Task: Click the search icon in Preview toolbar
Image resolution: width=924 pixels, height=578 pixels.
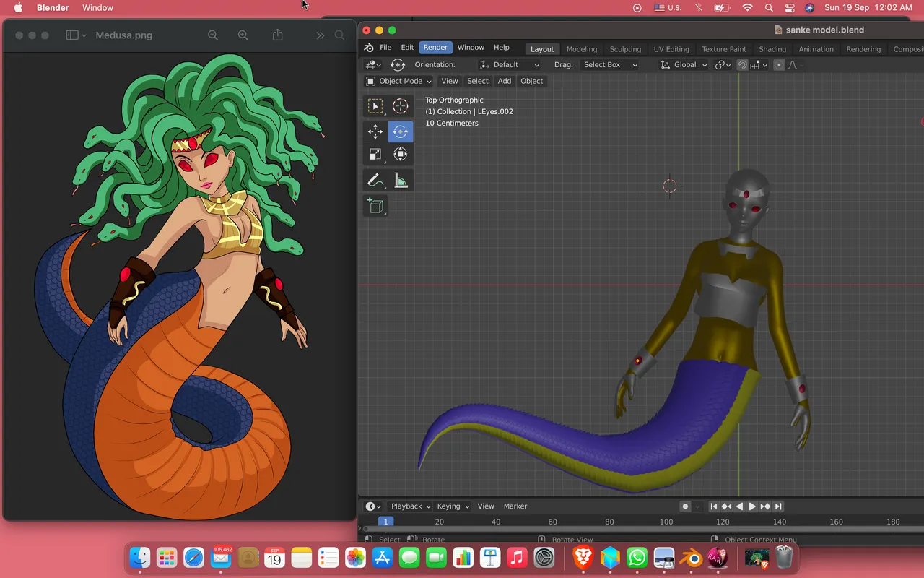Action: click(339, 35)
